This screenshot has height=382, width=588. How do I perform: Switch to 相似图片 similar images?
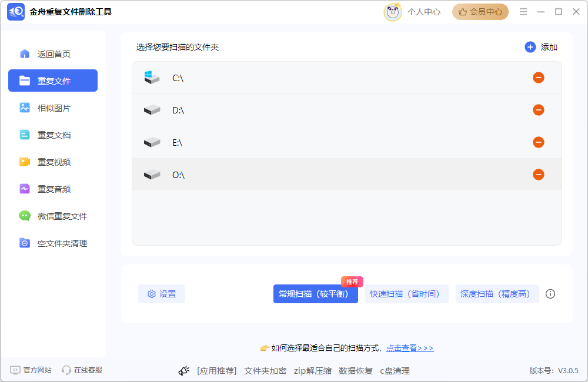tap(53, 108)
